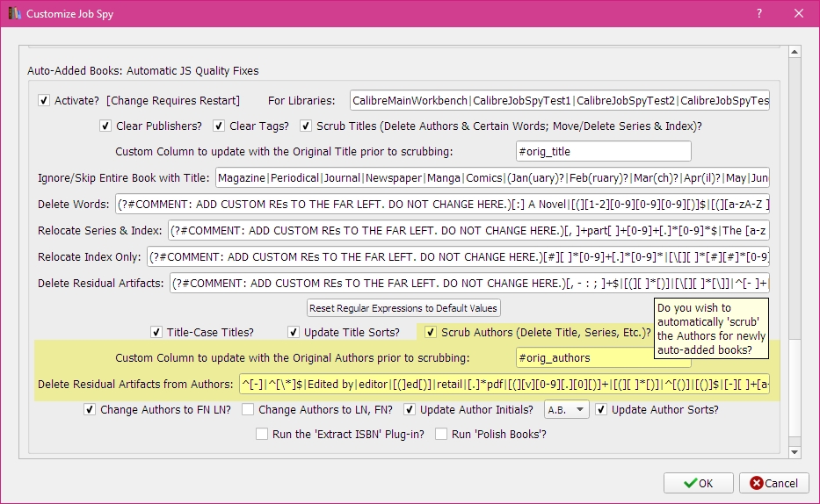Check the Run Polish Books option
This screenshot has width=820, height=504.
pos(441,434)
